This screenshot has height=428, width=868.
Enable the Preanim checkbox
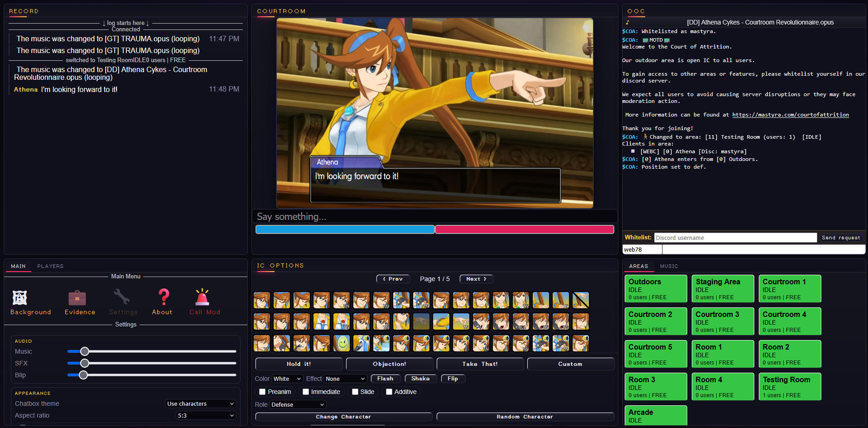coord(262,392)
